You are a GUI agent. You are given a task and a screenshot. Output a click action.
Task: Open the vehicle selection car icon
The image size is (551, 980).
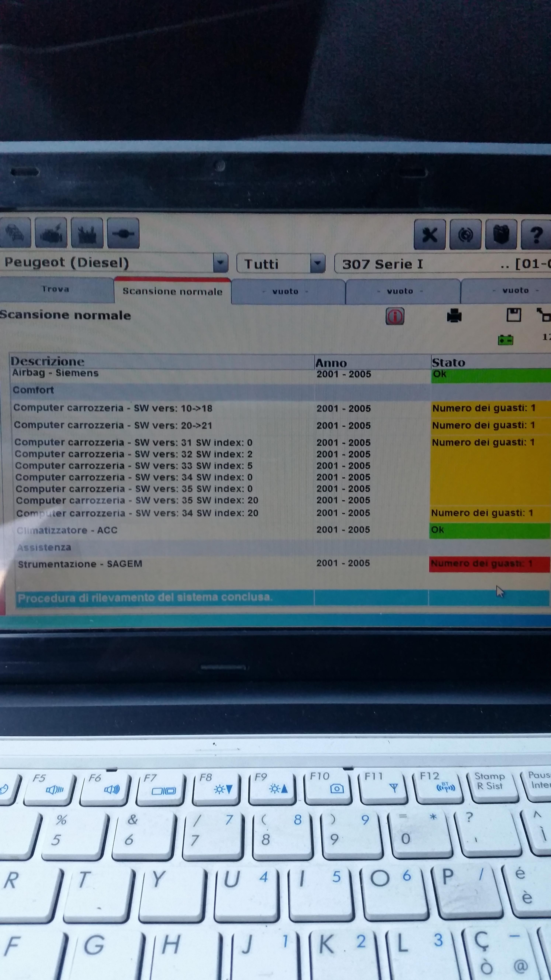click(x=15, y=233)
